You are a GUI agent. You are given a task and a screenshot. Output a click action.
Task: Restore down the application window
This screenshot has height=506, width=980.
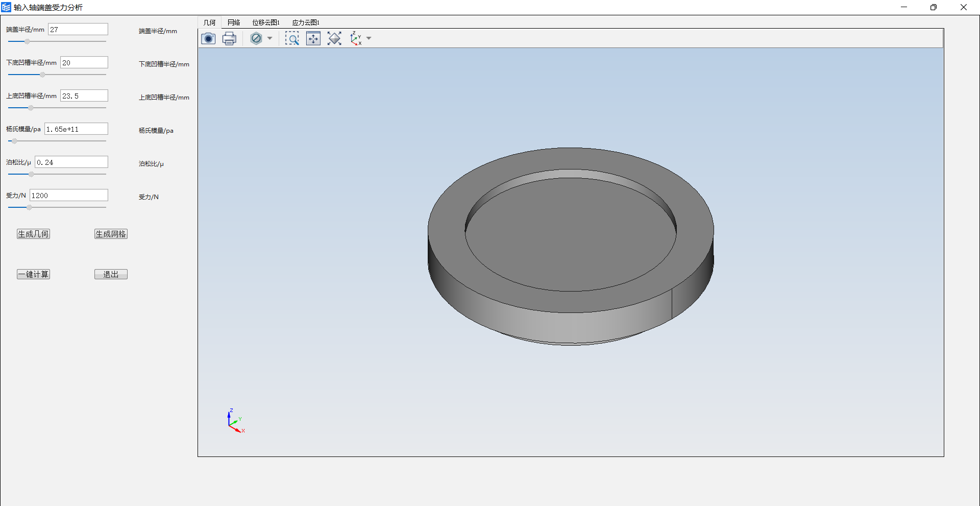934,7
